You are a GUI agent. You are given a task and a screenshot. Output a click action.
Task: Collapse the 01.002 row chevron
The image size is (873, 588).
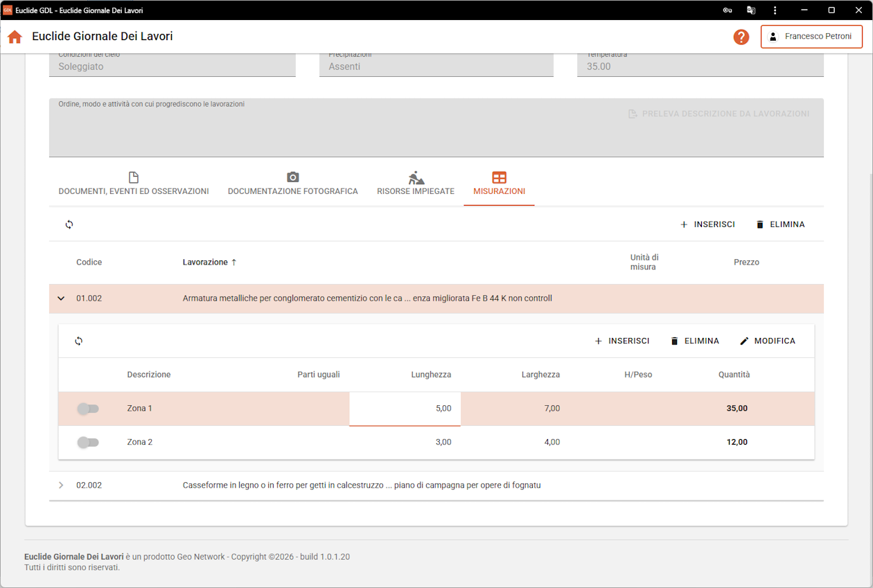(61, 299)
